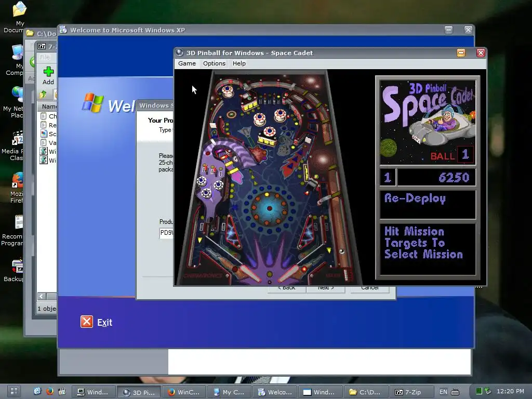Minimize the Welcome to Windows XP window

point(448,30)
